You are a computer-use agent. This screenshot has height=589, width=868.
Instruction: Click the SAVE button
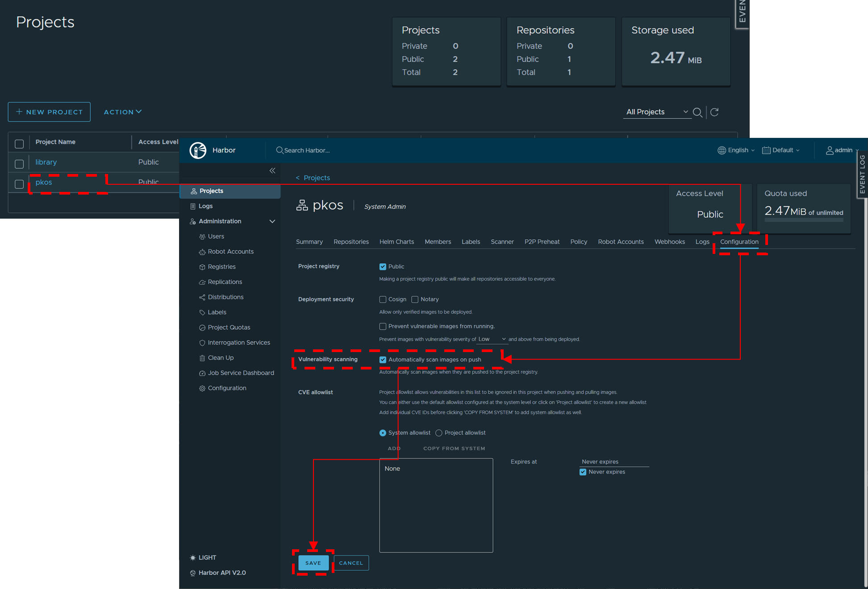[313, 563]
